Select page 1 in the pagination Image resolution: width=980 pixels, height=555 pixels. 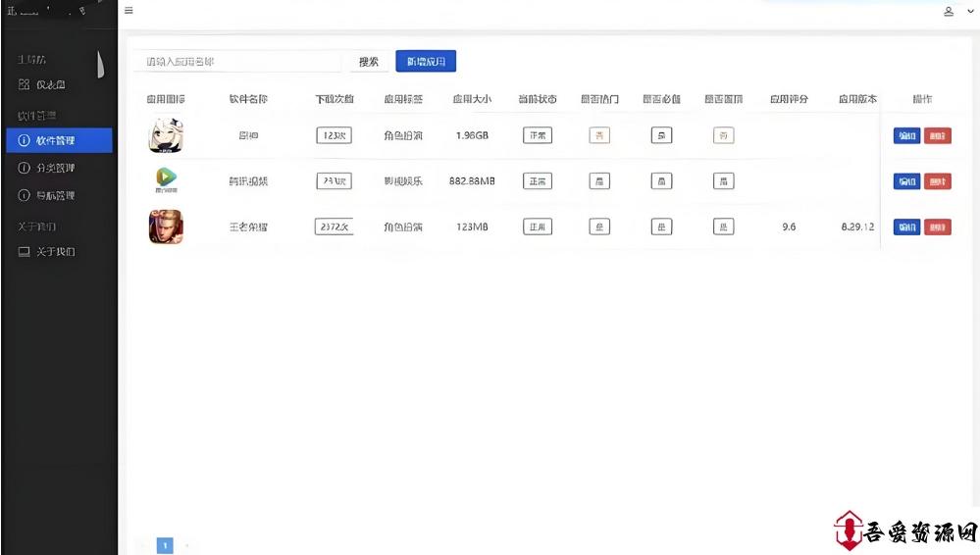tap(165, 545)
